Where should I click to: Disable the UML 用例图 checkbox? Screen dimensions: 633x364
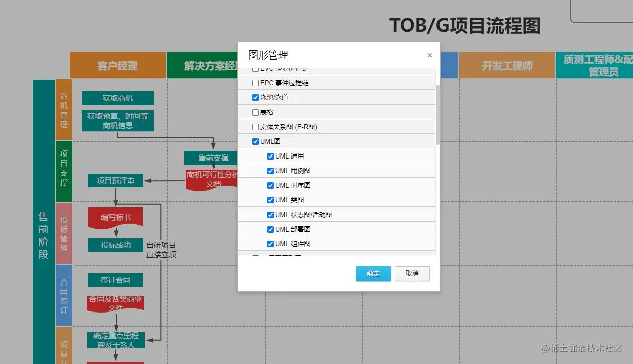point(270,171)
